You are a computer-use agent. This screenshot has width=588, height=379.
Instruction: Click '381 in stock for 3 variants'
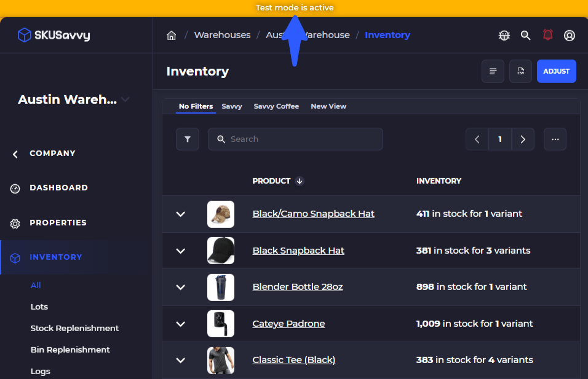pyautogui.click(x=473, y=251)
